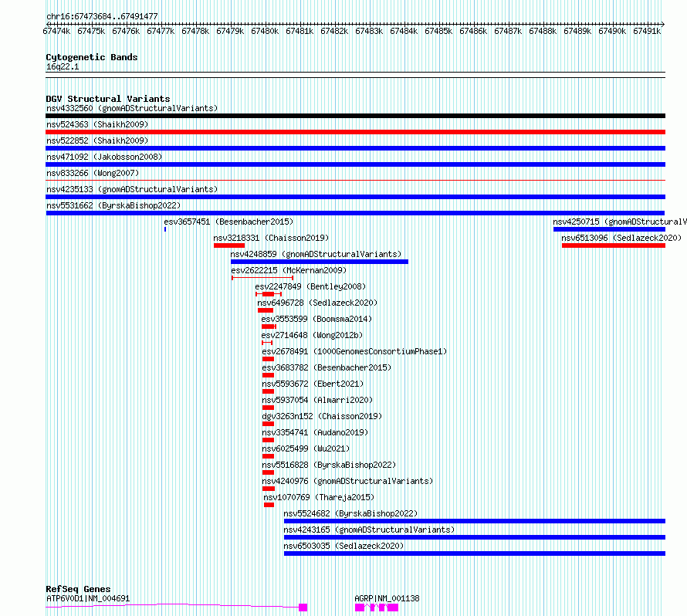The width and height of the screenshot is (687, 616).
Task: Click the blue nsv471092 Jakobsson2008 bar
Action: 355,164
